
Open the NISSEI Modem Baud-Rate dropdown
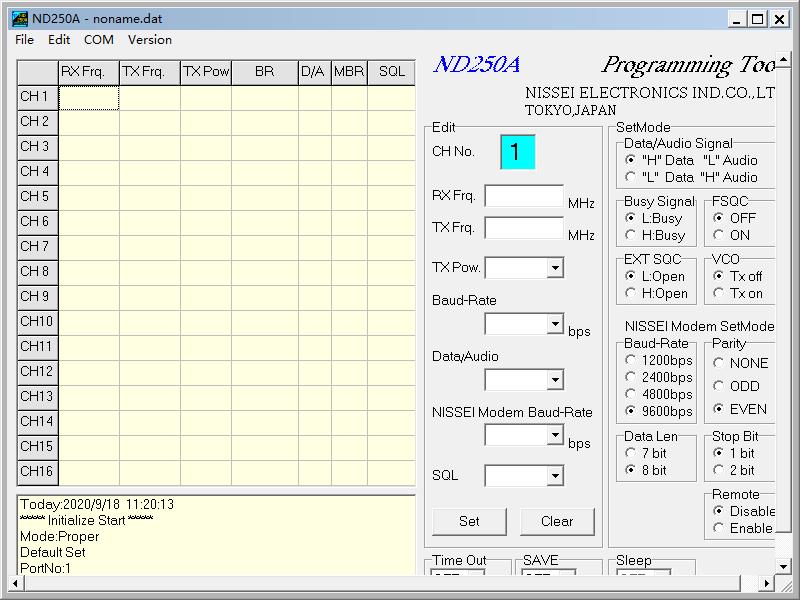tap(555, 436)
